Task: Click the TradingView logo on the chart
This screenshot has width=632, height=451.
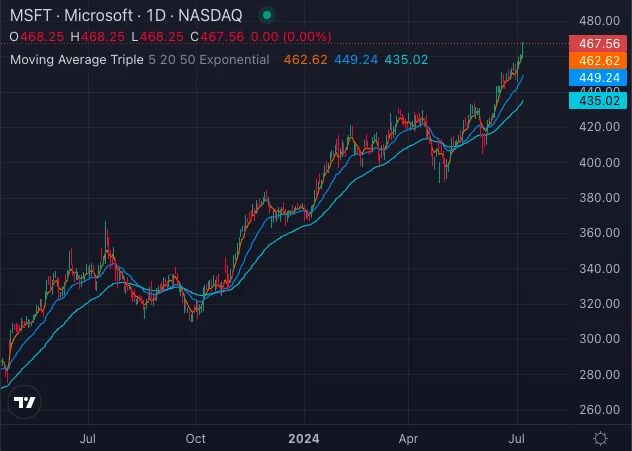Action: pyautogui.click(x=25, y=403)
